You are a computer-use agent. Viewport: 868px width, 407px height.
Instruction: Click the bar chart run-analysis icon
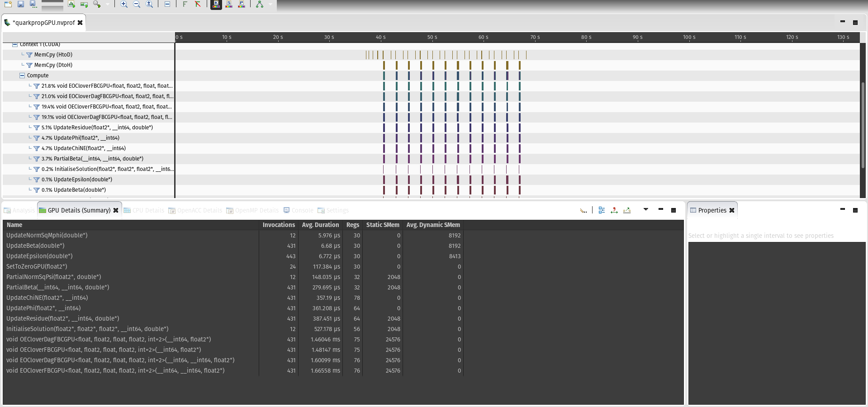(x=71, y=4)
